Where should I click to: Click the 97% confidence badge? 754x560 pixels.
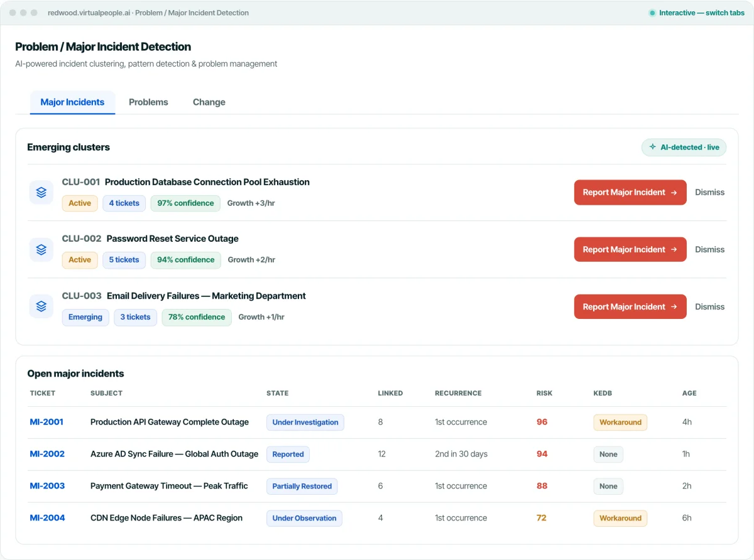[186, 203]
